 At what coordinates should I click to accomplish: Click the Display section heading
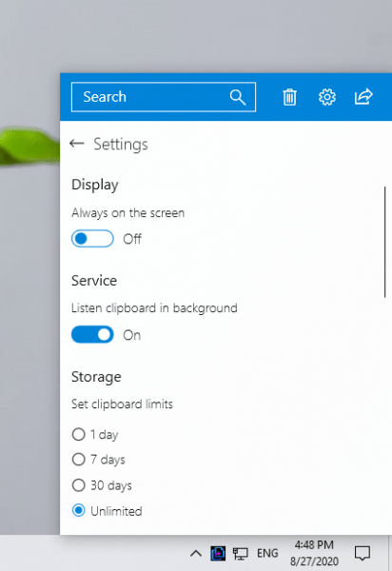[95, 185]
